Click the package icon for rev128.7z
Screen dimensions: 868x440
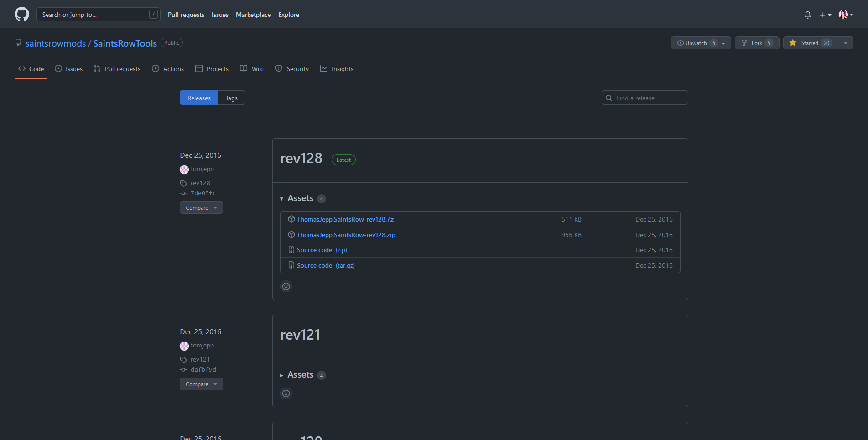tap(291, 219)
